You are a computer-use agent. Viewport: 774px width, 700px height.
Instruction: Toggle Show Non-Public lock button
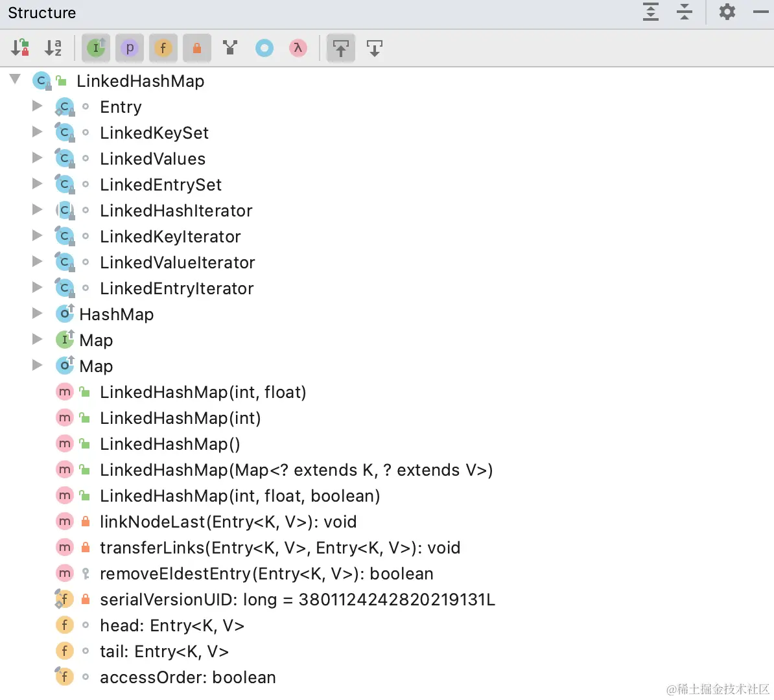coord(196,48)
